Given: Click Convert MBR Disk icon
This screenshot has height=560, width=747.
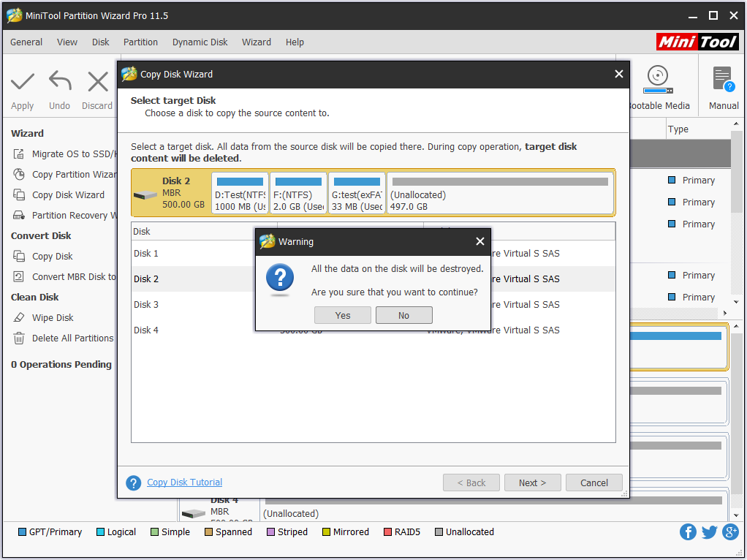Looking at the screenshot, I should (18, 277).
